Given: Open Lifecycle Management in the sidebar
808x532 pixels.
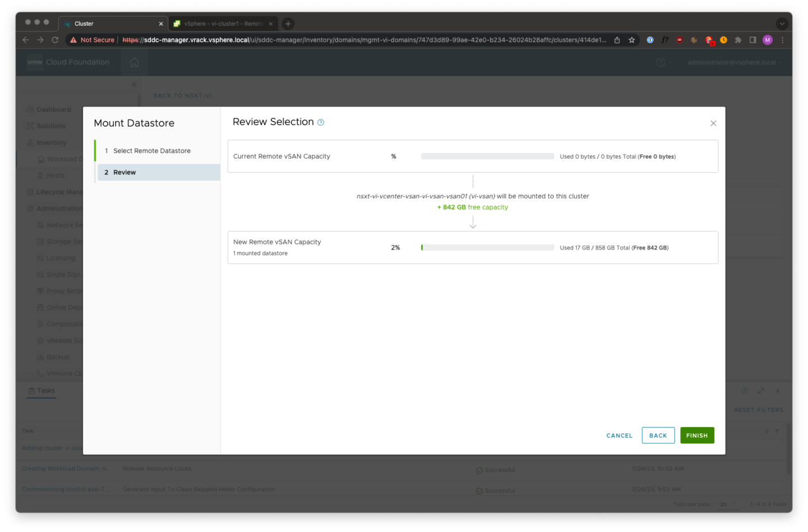Looking at the screenshot, I should tap(31, 192).
